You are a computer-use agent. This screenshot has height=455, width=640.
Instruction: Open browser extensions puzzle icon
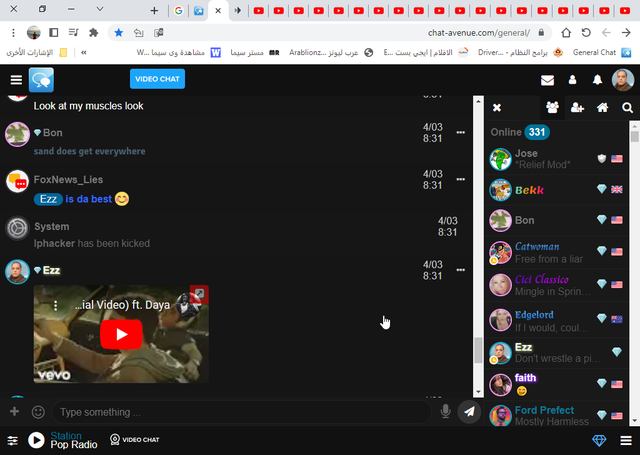(x=93, y=32)
